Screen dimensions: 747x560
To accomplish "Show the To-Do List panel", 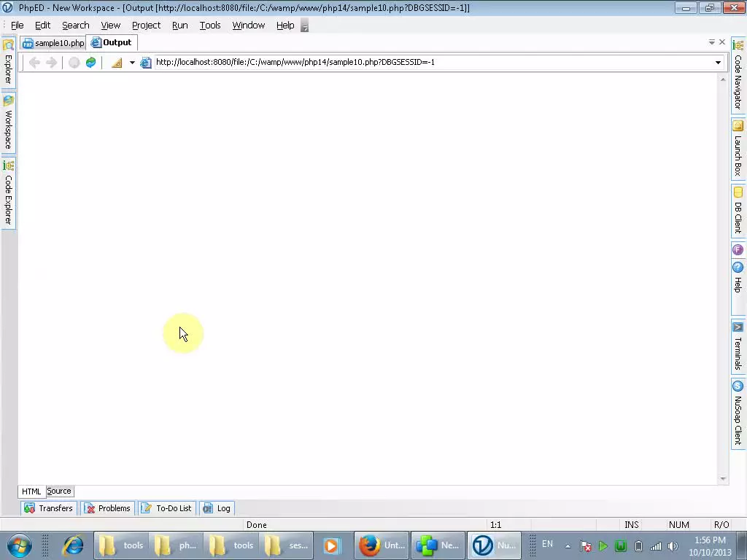I will (x=166, y=507).
